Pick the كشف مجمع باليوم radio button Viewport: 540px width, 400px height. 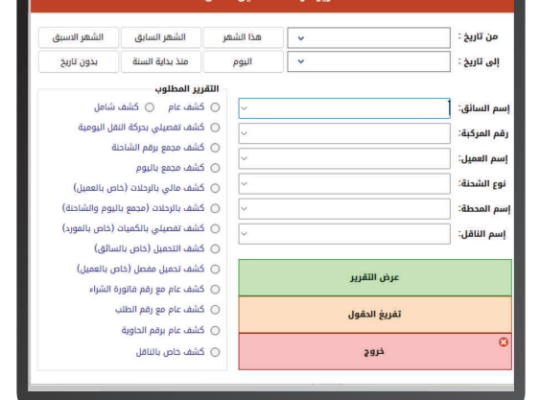point(215,168)
